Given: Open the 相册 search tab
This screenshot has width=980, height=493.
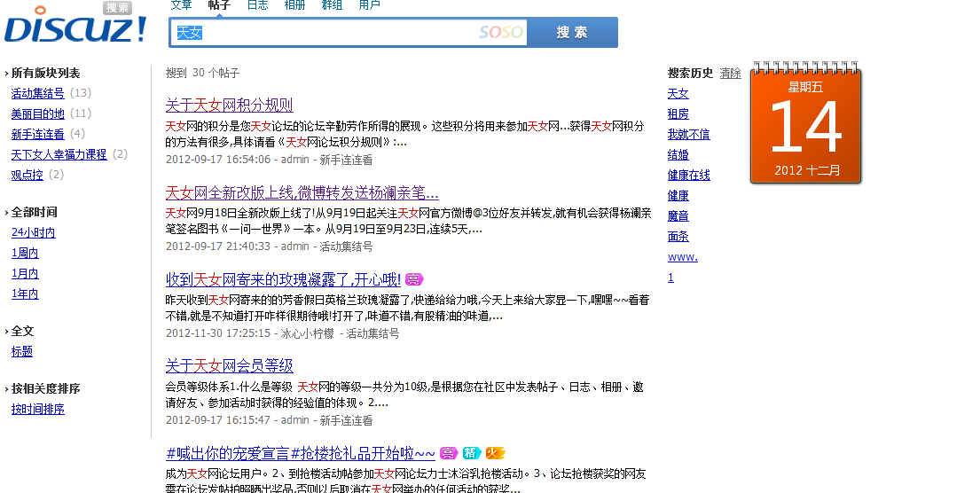Looking at the screenshot, I should coord(294,5).
